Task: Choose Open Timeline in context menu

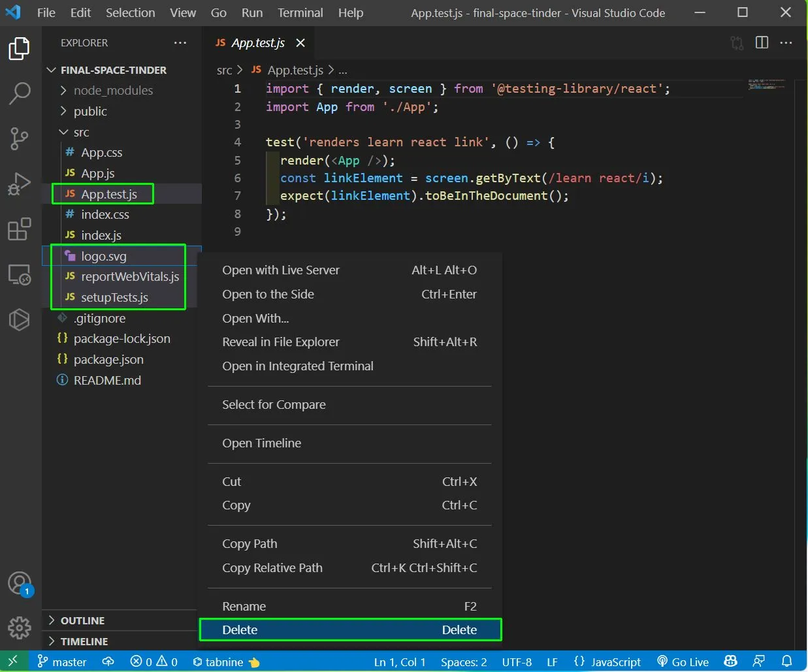Action: pyautogui.click(x=350, y=443)
